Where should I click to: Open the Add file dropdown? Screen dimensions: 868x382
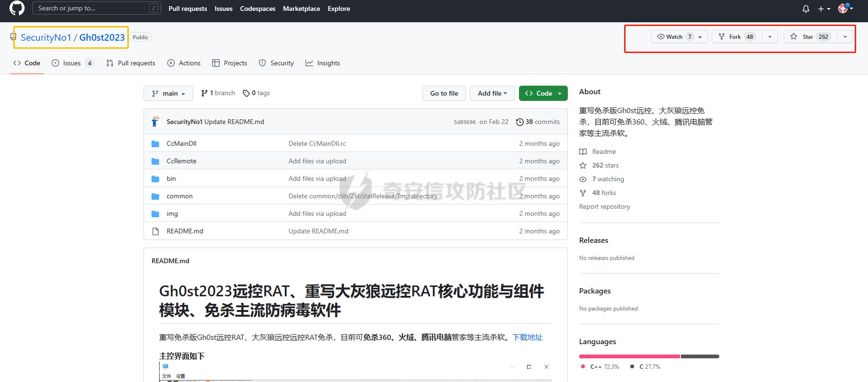pyautogui.click(x=492, y=93)
